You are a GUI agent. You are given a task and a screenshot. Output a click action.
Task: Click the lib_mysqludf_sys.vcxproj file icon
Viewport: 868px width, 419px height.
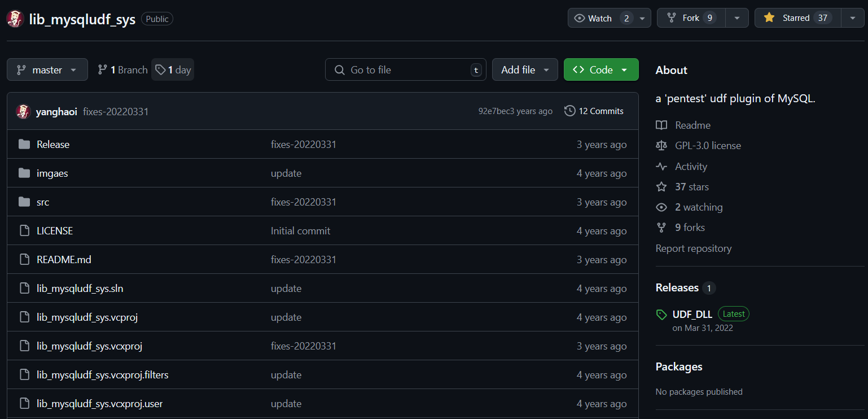(24, 346)
